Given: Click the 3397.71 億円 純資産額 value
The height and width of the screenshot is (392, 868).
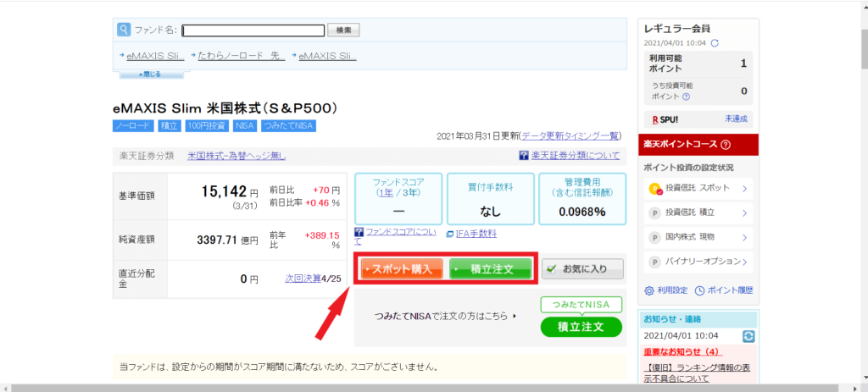Looking at the screenshot, I should (227, 240).
